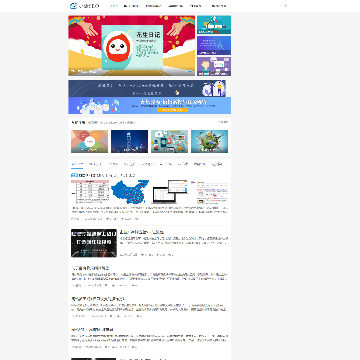Open the spreadsheet table image in first article
The image size is (360, 360).
(90, 192)
